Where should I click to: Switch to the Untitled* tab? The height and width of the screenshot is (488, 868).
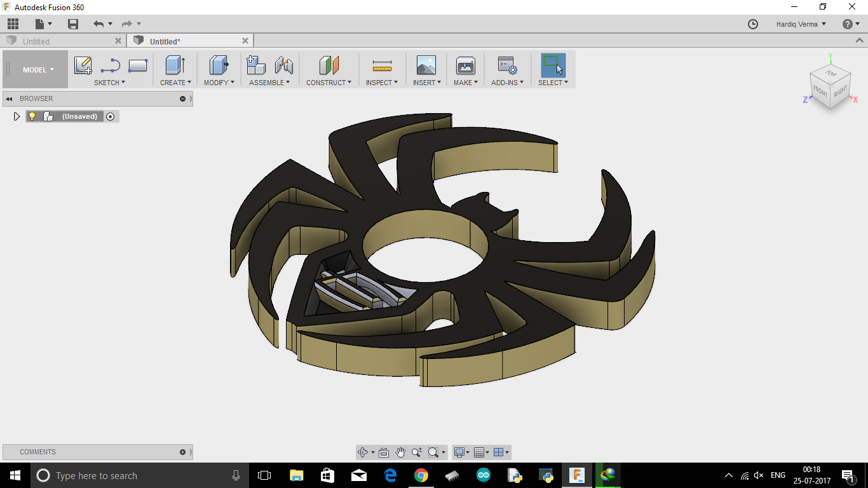[x=165, y=41]
